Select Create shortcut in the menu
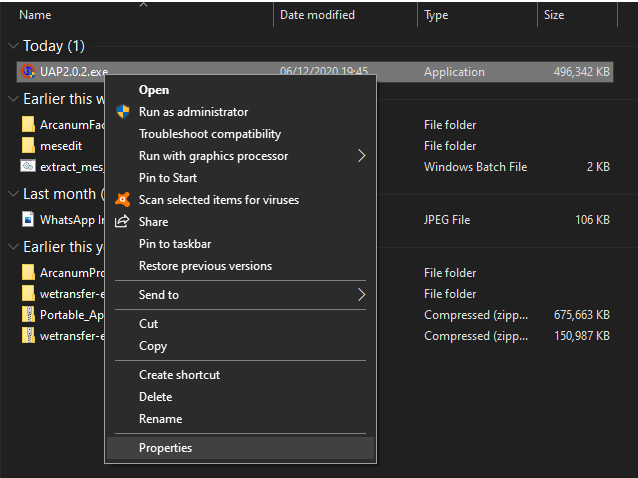This screenshot has width=638, height=478. pos(180,375)
